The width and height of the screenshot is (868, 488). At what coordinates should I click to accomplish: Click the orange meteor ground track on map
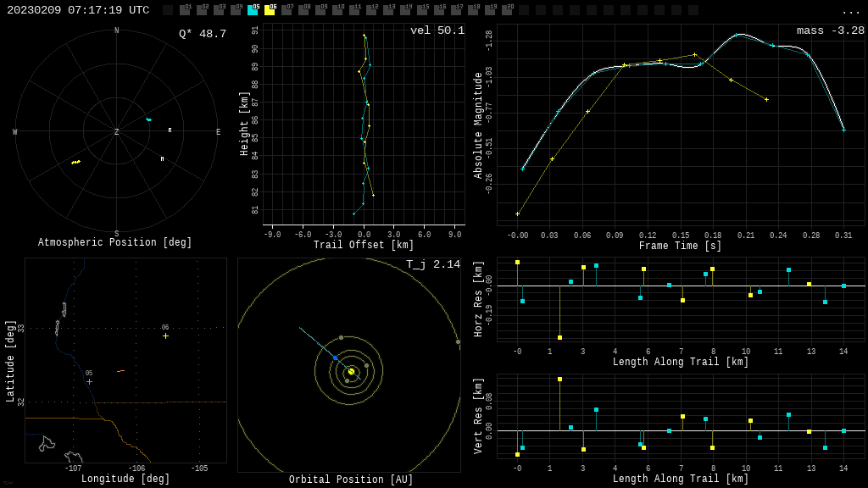[x=120, y=371]
